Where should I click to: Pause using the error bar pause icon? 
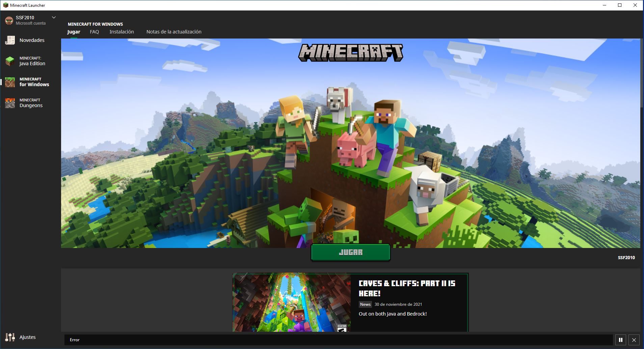click(621, 340)
